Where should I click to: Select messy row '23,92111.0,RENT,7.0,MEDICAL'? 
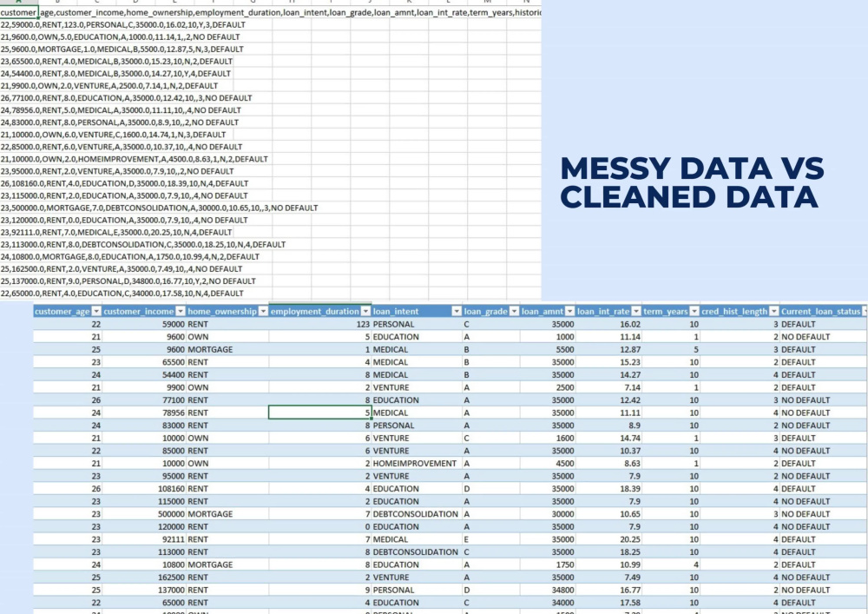coord(116,232)
